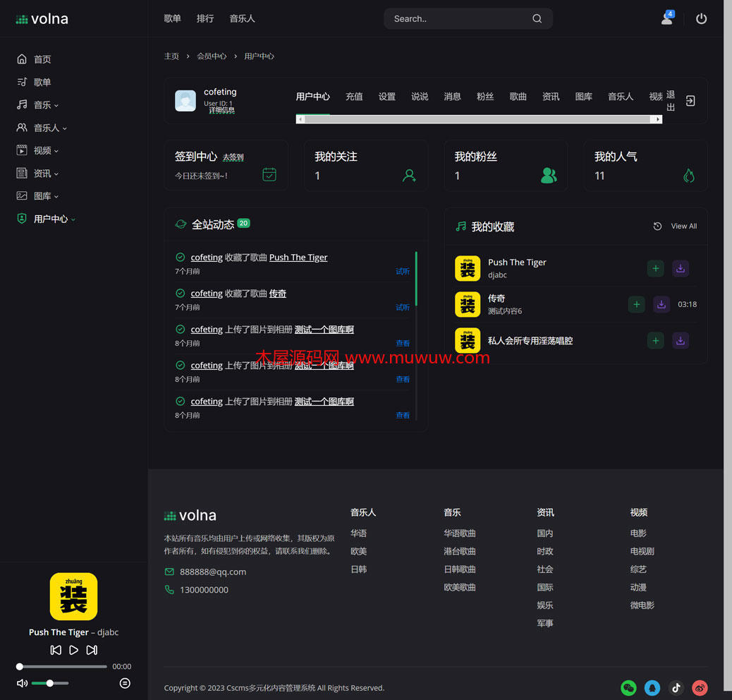Viewport: 732px width, 700px height.
Task: Open the 排行 link in top navigation
Action: 205,19
